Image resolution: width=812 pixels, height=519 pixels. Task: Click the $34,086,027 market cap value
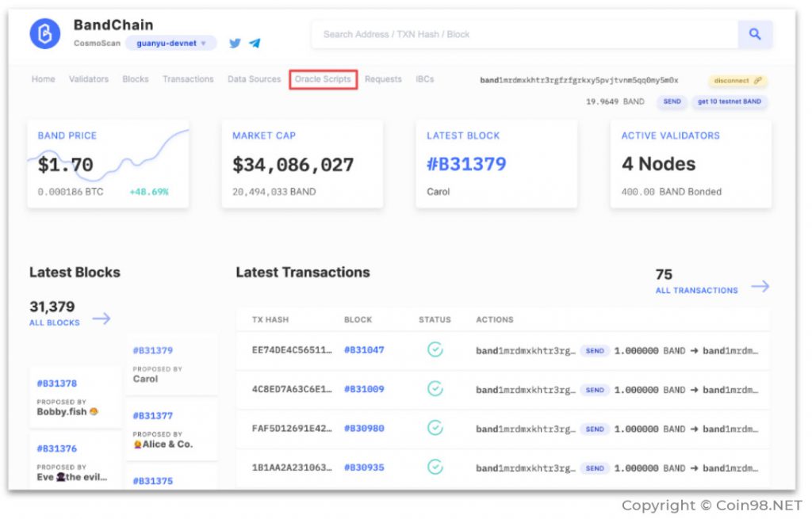293,165
